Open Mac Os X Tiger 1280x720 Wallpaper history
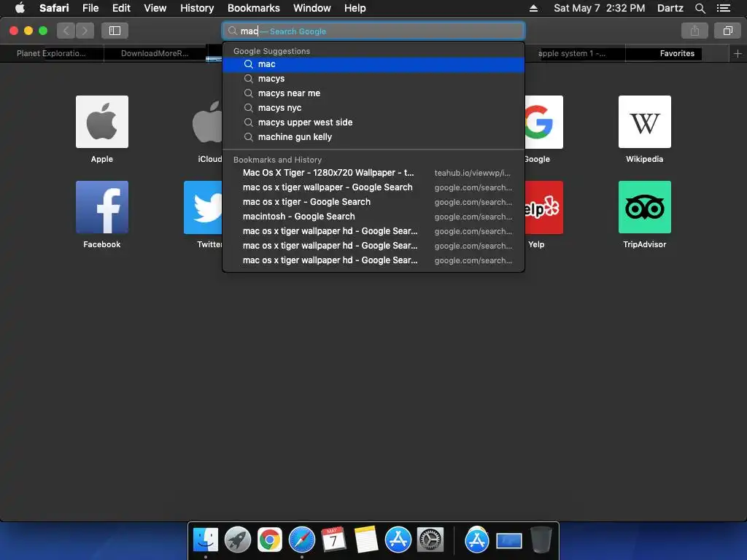747x560 pixels. pos(373,173)
